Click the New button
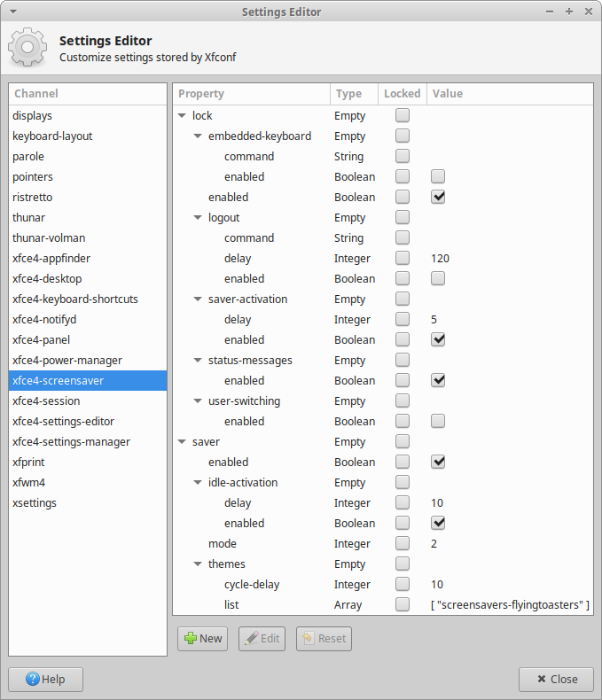602x700 pixels. 203,638
